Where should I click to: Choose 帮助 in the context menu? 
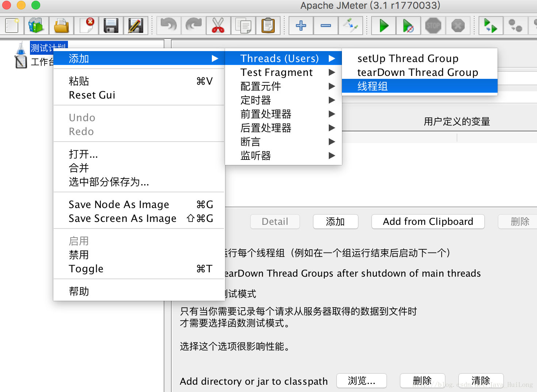(139, 291)
